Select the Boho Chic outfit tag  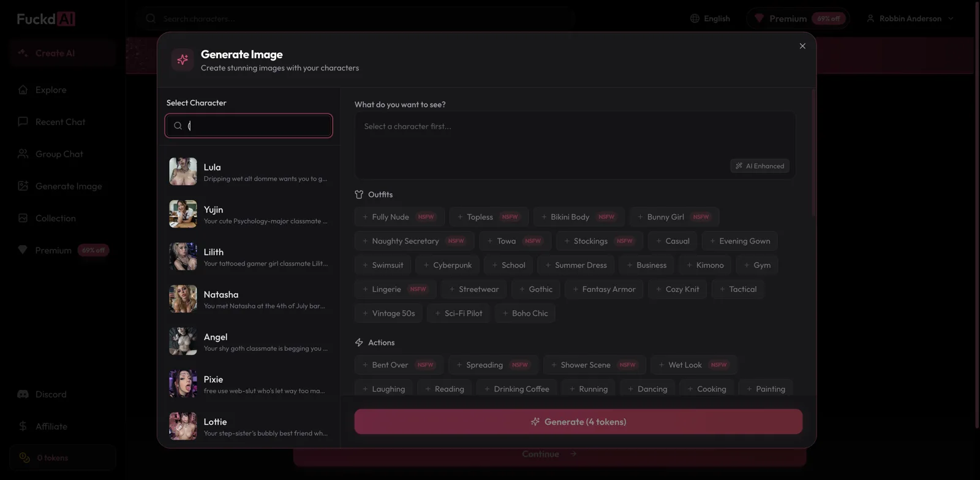(525, 313)
